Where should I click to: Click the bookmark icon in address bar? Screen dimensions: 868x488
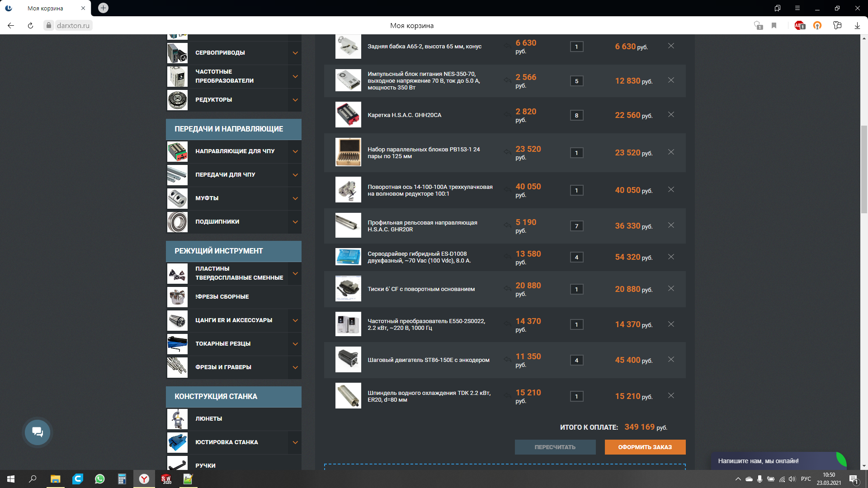[774, 26]
